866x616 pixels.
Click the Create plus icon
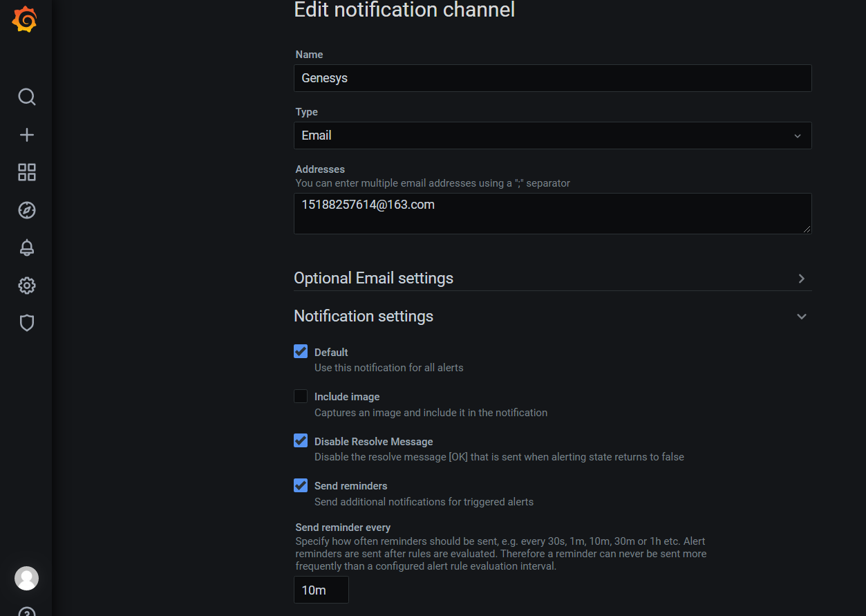26,135
